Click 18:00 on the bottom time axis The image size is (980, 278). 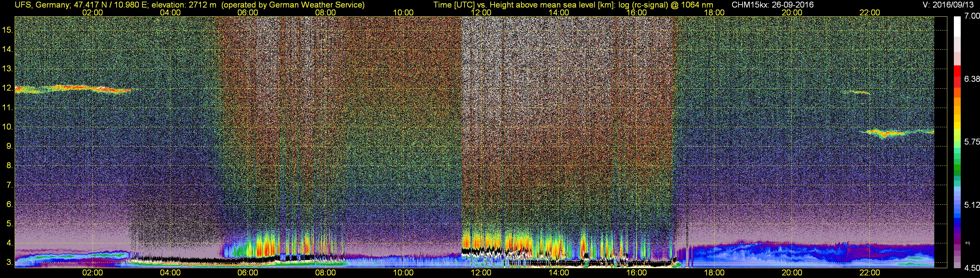(x=714, y=273)
